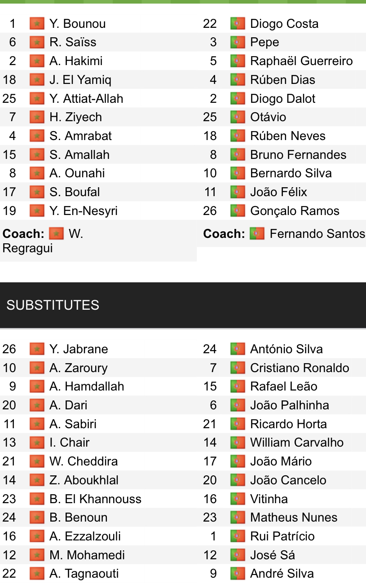Open Bernardo Silva's player page

point(291,173)
